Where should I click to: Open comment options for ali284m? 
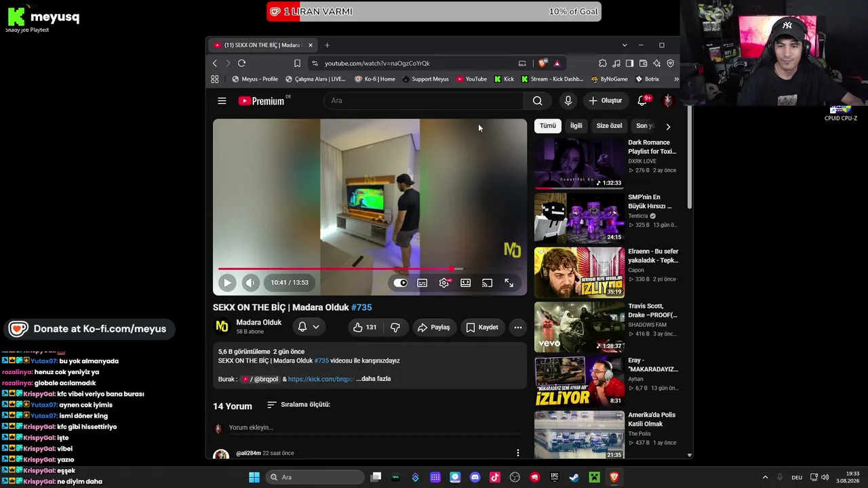point(518,453)
